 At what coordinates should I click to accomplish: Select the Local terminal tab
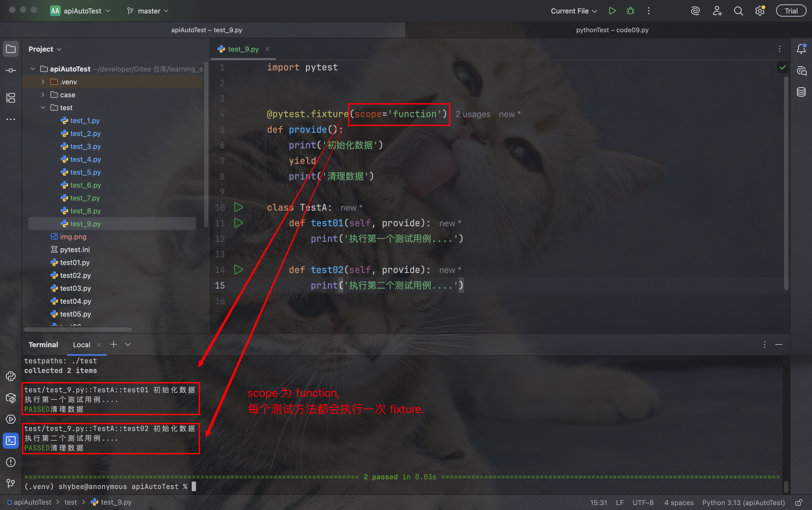click(x=82, y=345)
